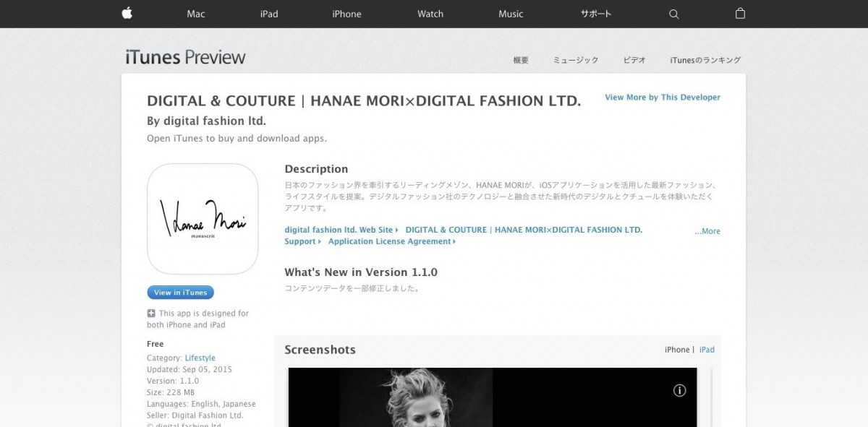This screenshot has height=427, width=868.
Task: Switch screenshots to iPad
Action: click(707, 350)
